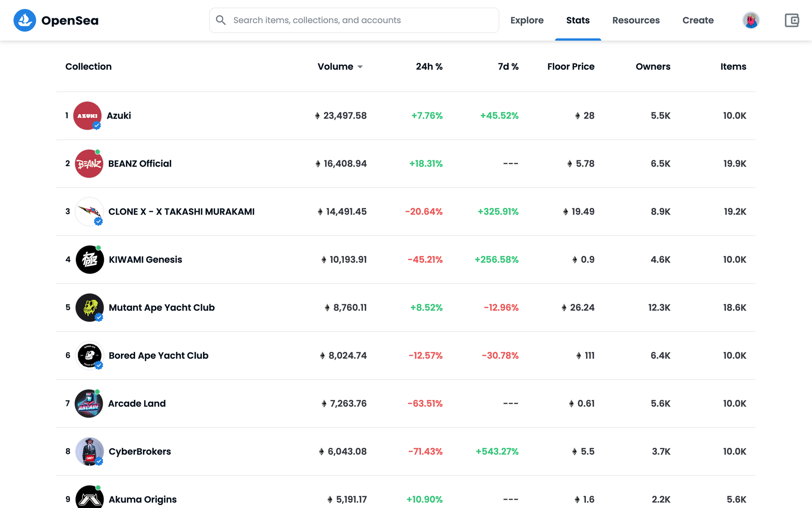
Task: Click the search magnifier icon
Action: coord(220,20)
